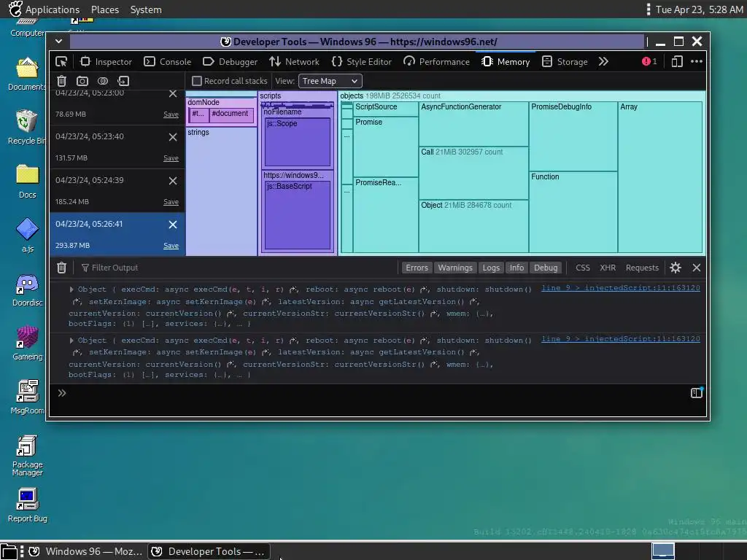The image size is (747, 560).
Task: Save the 185.24 MB snapshot
Action: (x=171, y=202)
